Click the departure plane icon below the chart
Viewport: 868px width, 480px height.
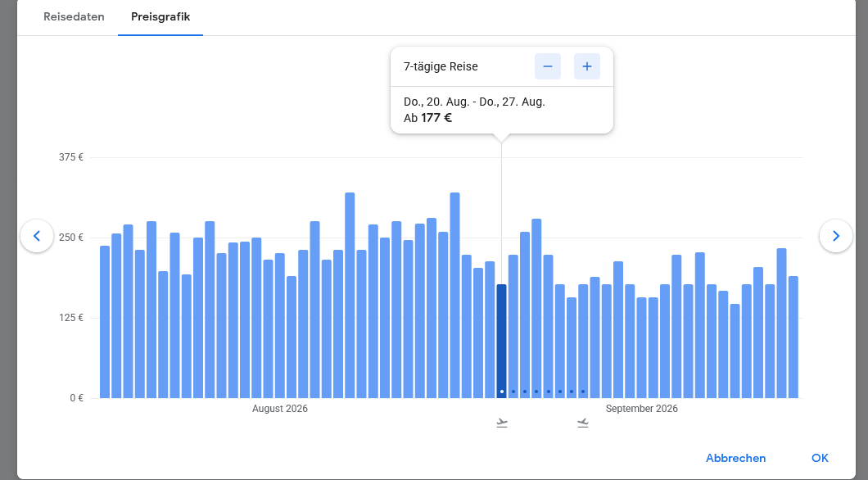pyautogui.click(x=502, y=423)
